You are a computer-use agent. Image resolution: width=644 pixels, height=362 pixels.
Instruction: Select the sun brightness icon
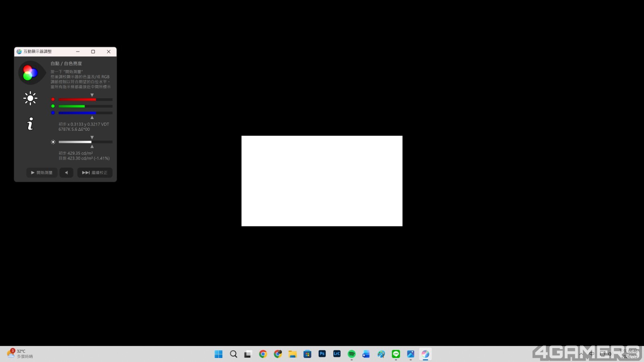coord(30,98)
